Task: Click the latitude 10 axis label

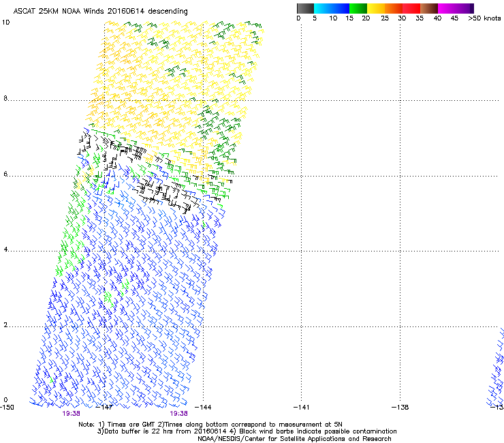Action: click(x=5, y=22)
